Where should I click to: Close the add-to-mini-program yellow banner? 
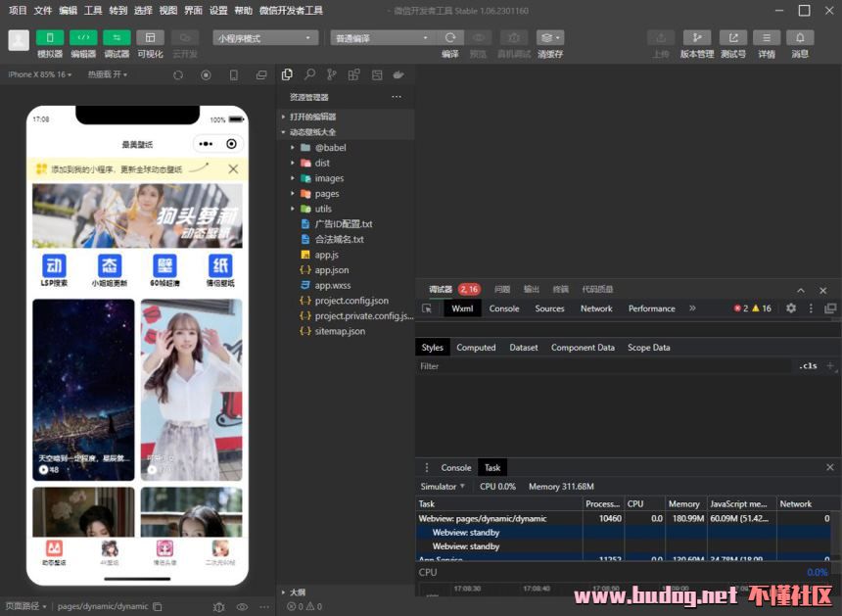click(x=233, y=169)
